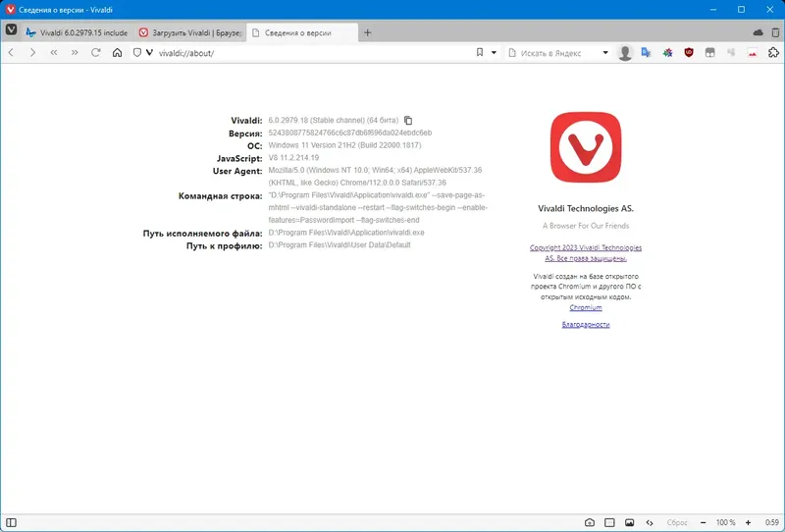Copy the Vivaldi version info

point(408,120)
